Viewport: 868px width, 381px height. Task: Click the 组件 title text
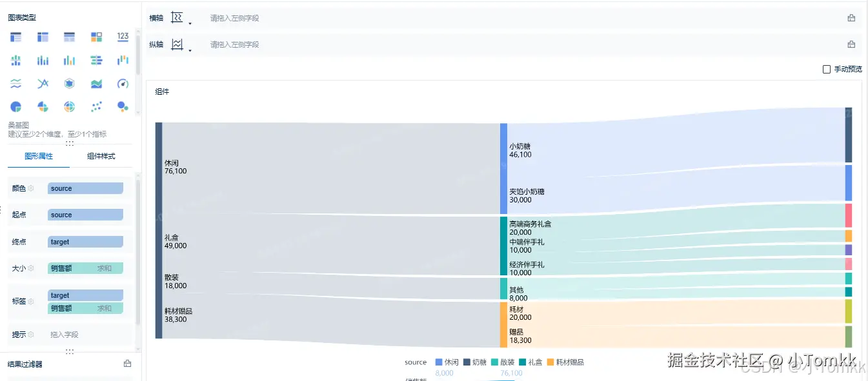tap(162, 92)
